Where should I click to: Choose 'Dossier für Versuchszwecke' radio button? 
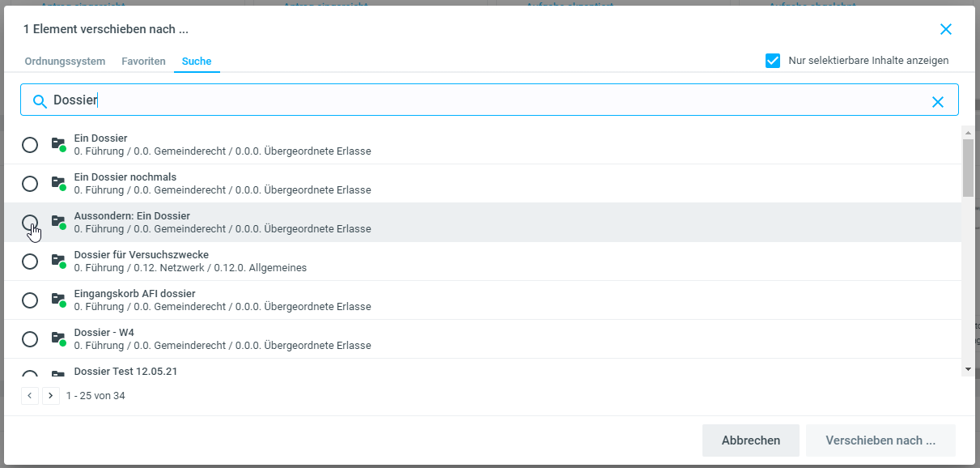[30, 262]
